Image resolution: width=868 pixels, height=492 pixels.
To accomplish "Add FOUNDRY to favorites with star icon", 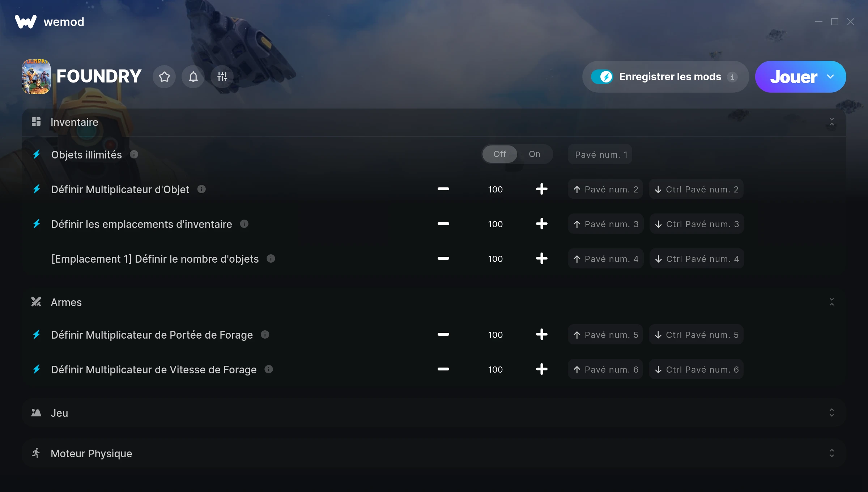I will pos(164,77).
